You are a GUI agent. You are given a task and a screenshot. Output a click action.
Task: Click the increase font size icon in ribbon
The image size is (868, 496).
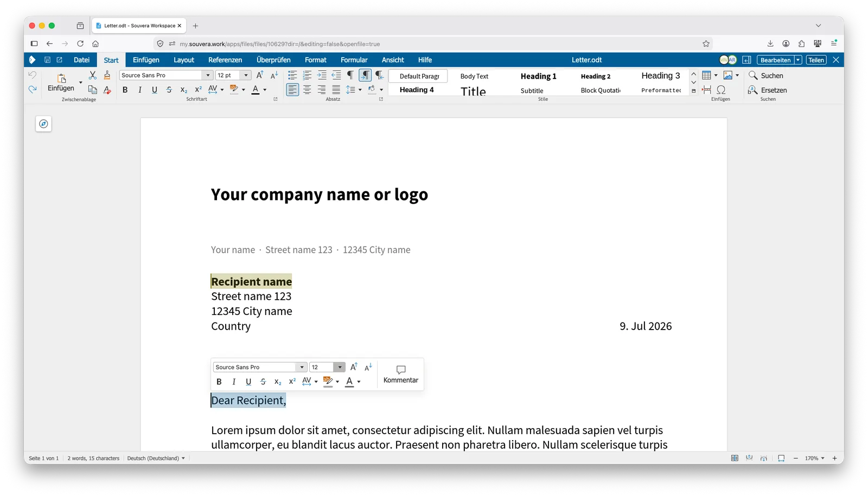tap(260, 75)
